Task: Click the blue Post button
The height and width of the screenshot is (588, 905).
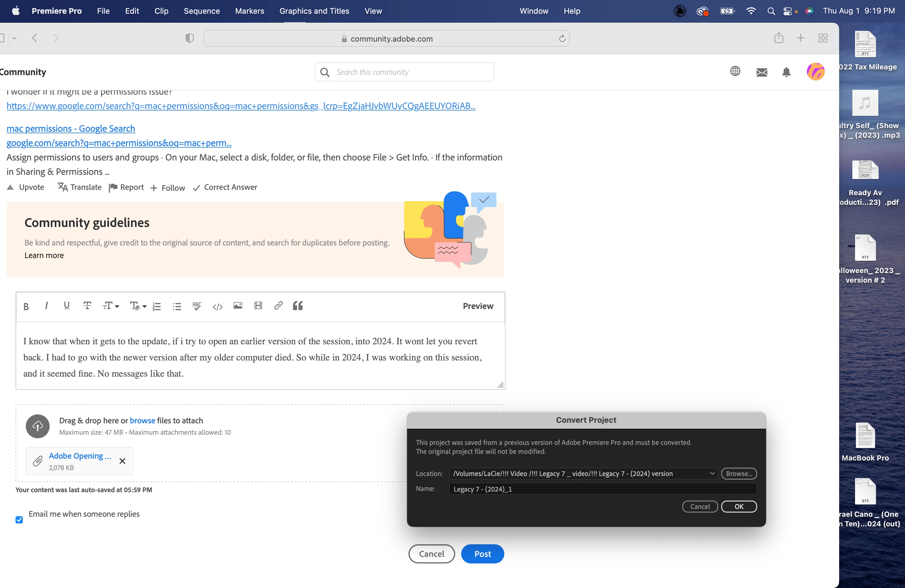Action: tap(482, 554)
